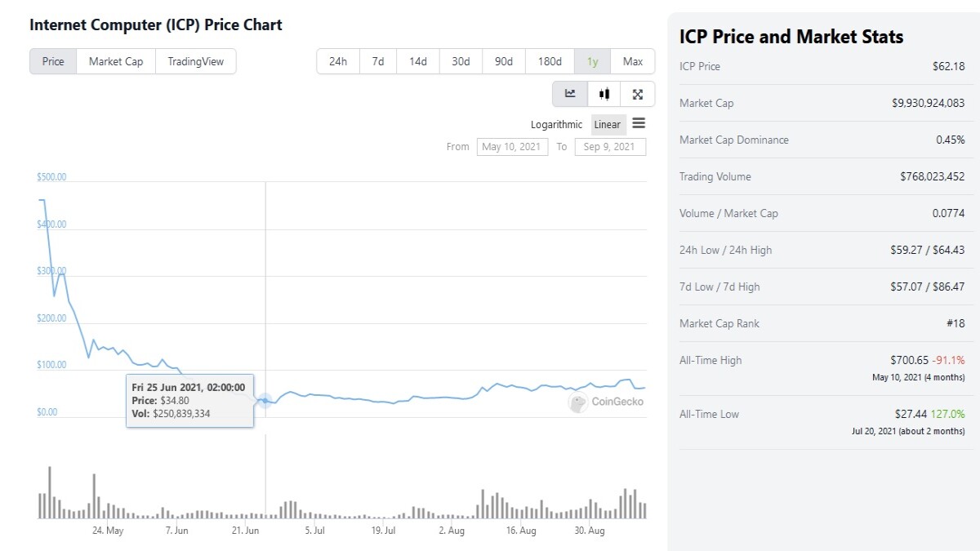Image resolution: width=980 pixels, height=551 pixels.
Task: Select the Price tab
Action: coord(53,61)
